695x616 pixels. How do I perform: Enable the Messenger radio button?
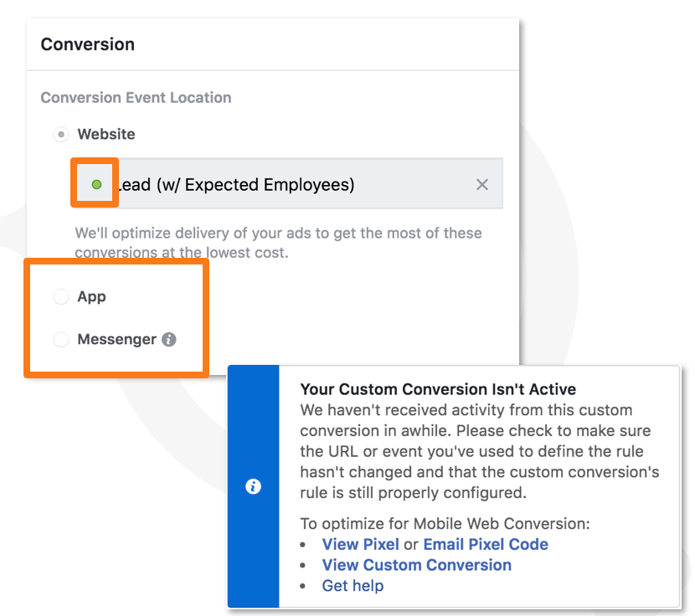(x=61, y=340)
